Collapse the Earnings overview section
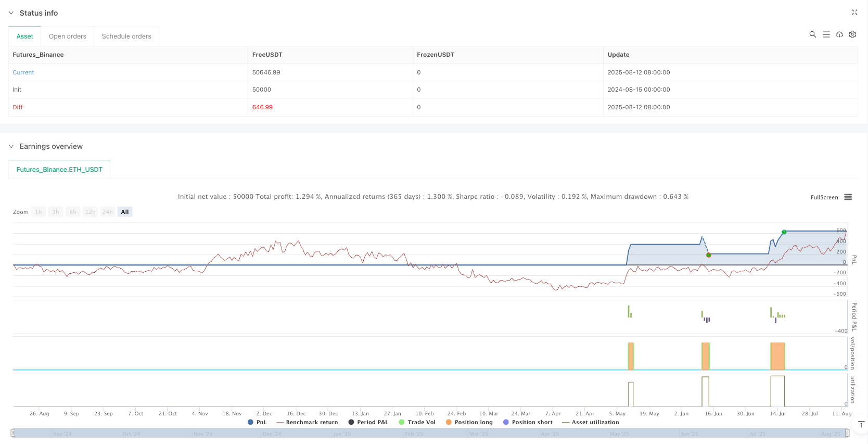 pos(11,147)
